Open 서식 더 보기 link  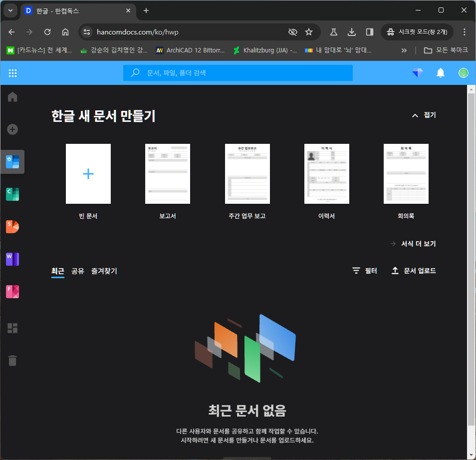[413, 244]
